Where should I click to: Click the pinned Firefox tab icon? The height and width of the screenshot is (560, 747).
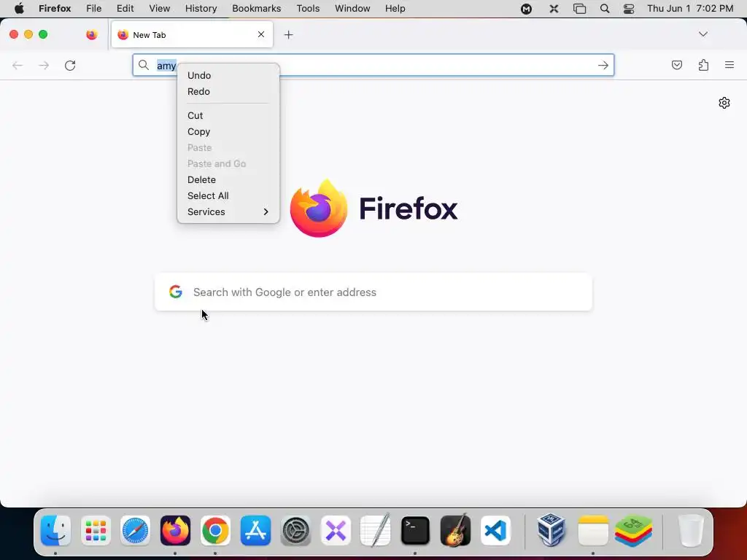point(92,34)
